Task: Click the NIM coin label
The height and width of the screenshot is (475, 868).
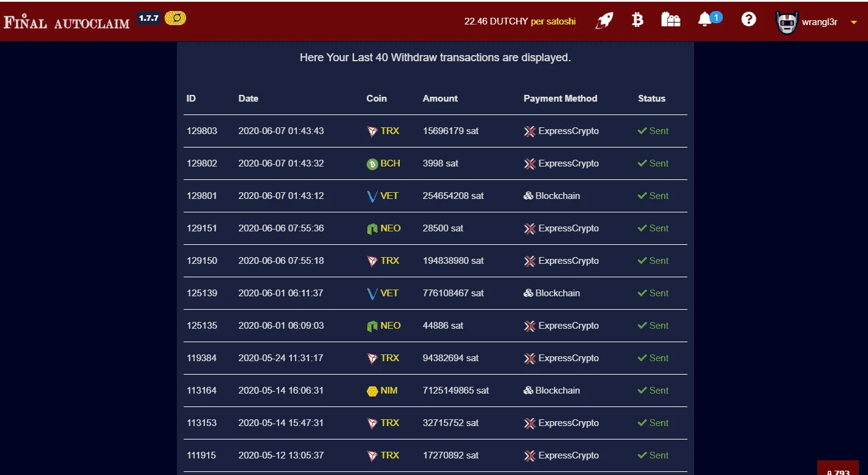Action: (389, 391)
